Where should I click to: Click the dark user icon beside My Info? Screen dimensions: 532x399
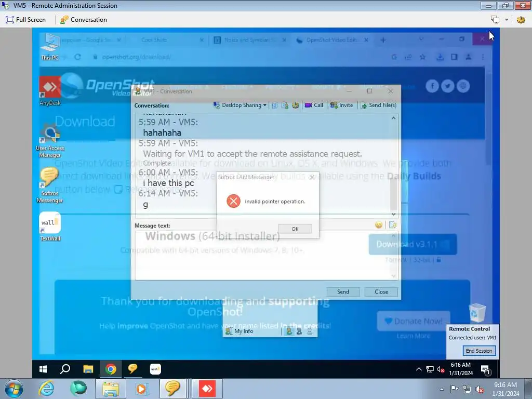pyautogui.click(x=299, y=331)
